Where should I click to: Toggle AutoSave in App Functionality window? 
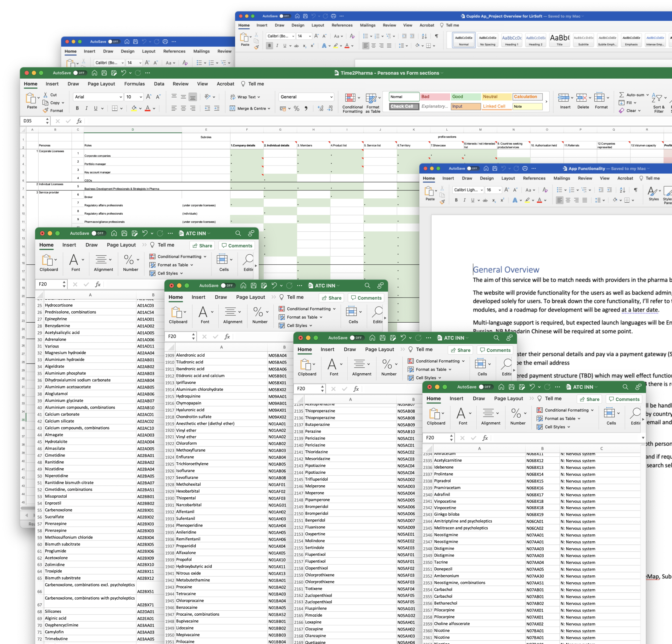click(x=473, y=168)
